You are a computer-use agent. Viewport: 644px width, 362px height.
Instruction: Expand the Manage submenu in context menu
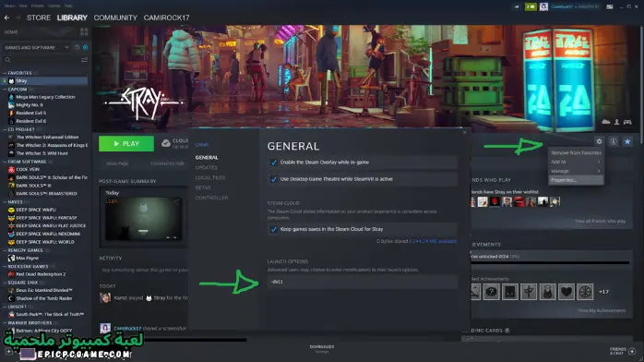pyautogui.click(x=576, y=171)
